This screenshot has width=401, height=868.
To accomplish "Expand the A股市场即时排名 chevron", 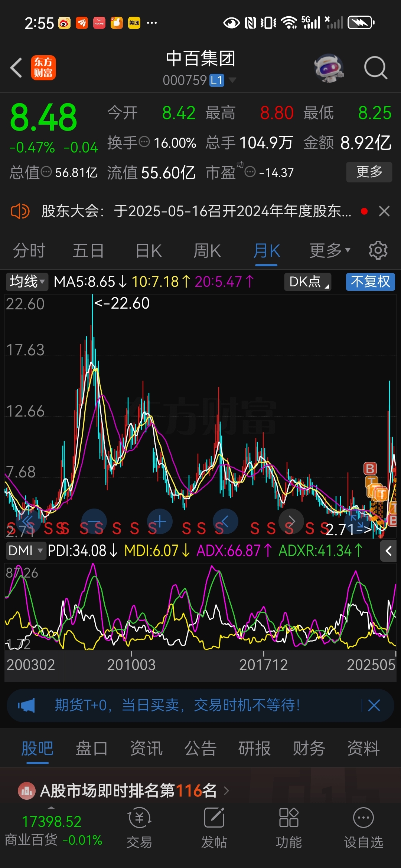I will (x=226, y=791).
